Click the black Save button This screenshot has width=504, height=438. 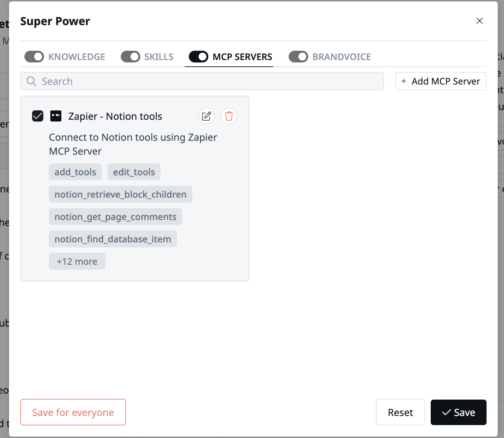coord(459,412)
